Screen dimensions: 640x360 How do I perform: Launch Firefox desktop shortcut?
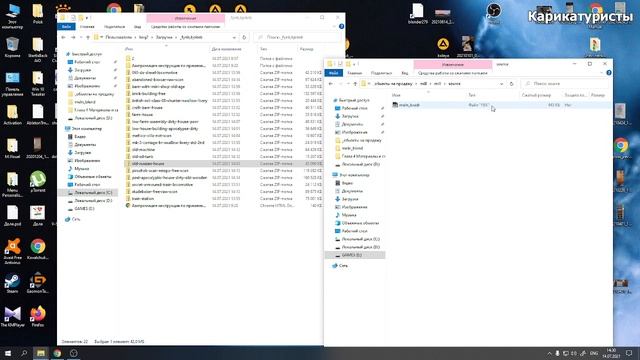pos(38,316)
